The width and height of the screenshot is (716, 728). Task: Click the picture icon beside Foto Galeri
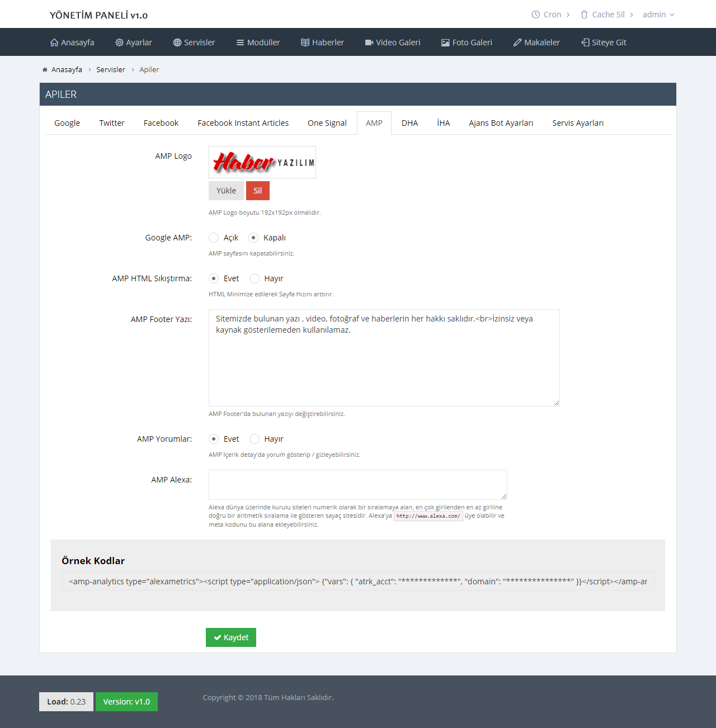445,42
